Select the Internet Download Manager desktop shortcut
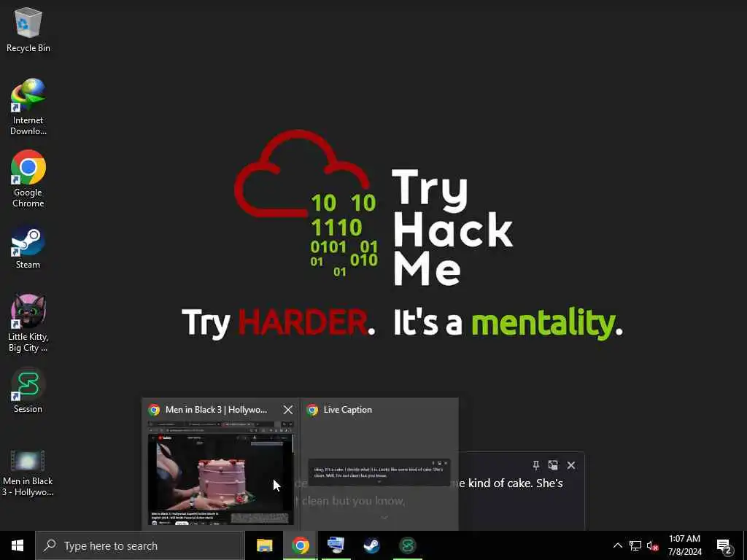This screenshot has height=560, width=747. click(x=28, y=107)
